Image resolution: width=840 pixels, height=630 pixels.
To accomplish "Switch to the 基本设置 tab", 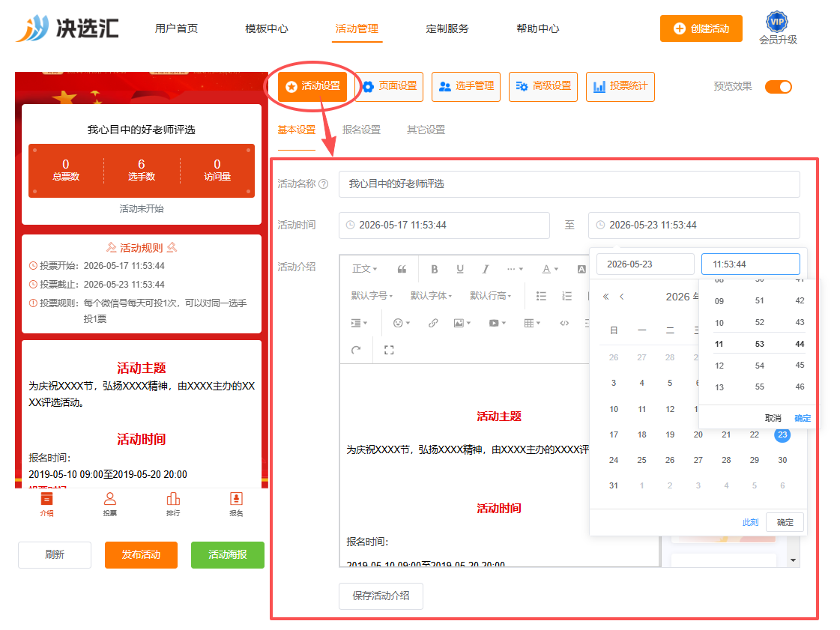I will coord(296,130).
